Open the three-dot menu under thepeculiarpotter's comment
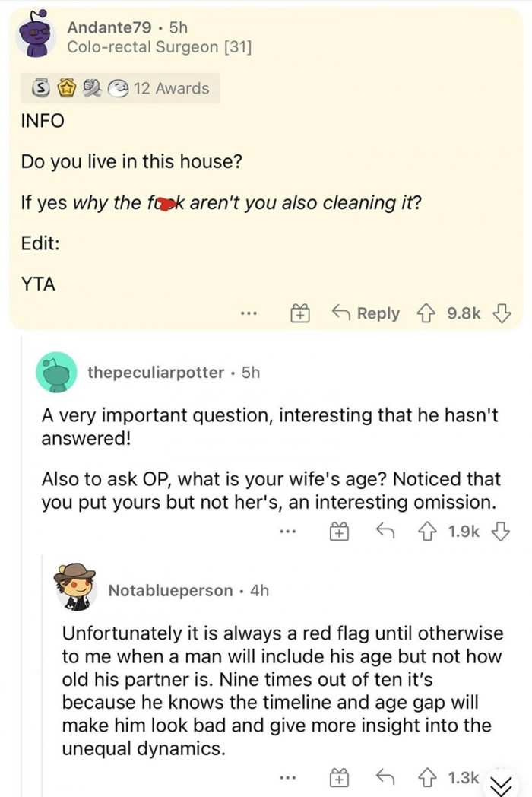The width and height of the screenshot is (532, 797). (287, 532)
